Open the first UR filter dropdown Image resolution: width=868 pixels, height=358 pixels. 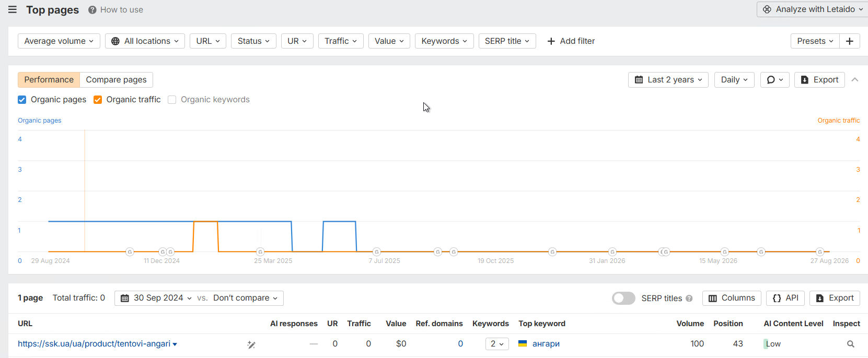tap(297, 41)
